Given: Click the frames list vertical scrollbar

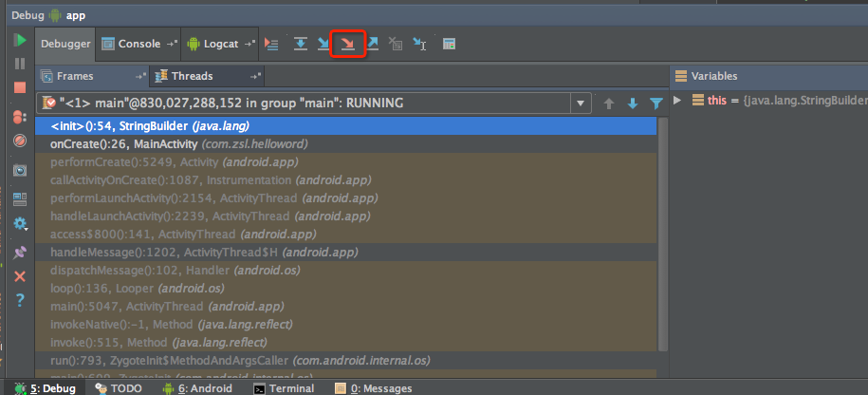Looking at the screenshot, I should [663, 234].
